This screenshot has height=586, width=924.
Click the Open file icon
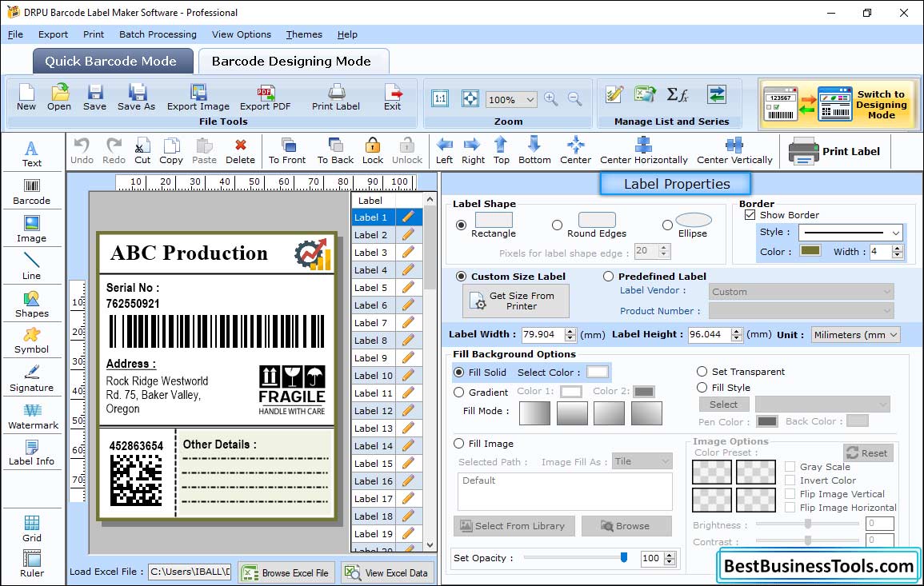coord(59,98)
